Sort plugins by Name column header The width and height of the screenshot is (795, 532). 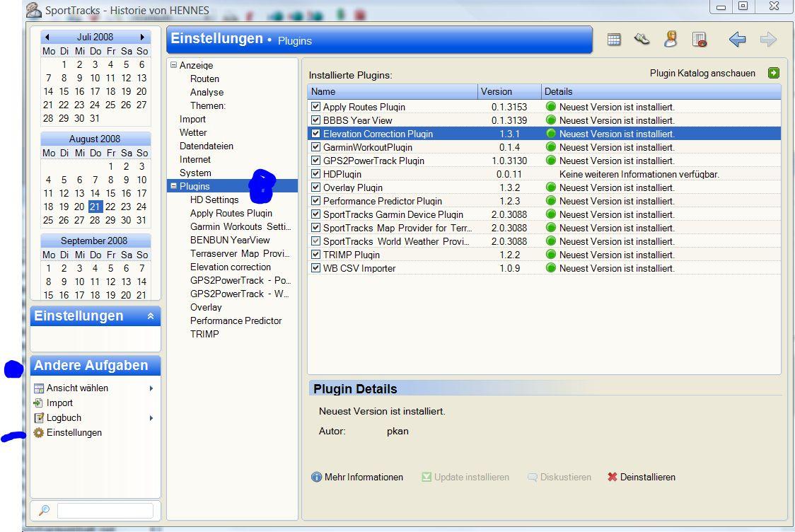coord(393,91)
